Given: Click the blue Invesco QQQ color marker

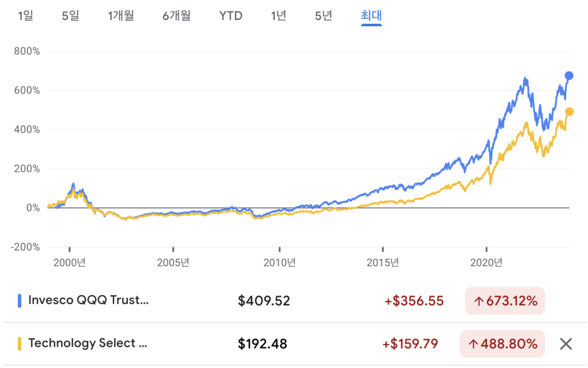Looking at the screenshot, I should [x=20, y=301].
